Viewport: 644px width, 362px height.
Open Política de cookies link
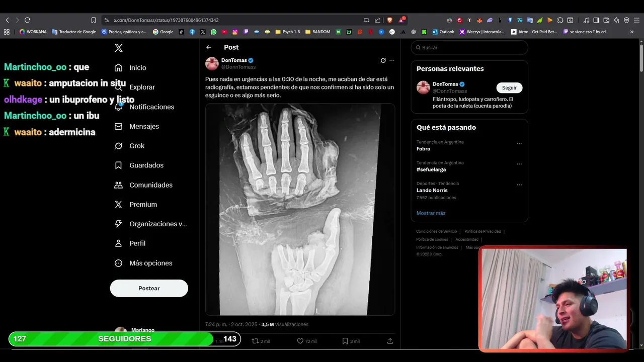432,239
